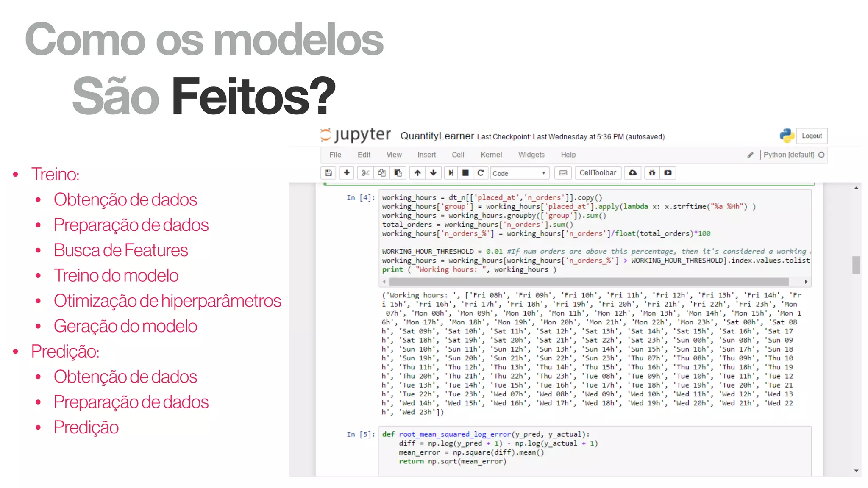Open the Cell menu

[x=458, y=155]
